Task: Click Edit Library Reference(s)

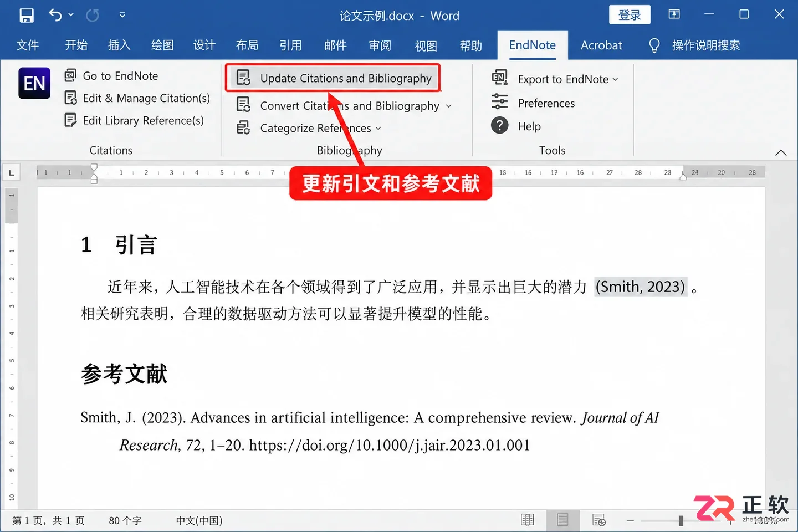Action: click(x=134, y=120)
